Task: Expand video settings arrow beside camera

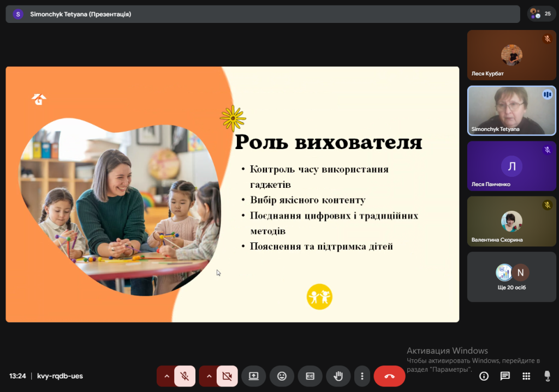Action: pyautogui.click(x=209, y=376)
